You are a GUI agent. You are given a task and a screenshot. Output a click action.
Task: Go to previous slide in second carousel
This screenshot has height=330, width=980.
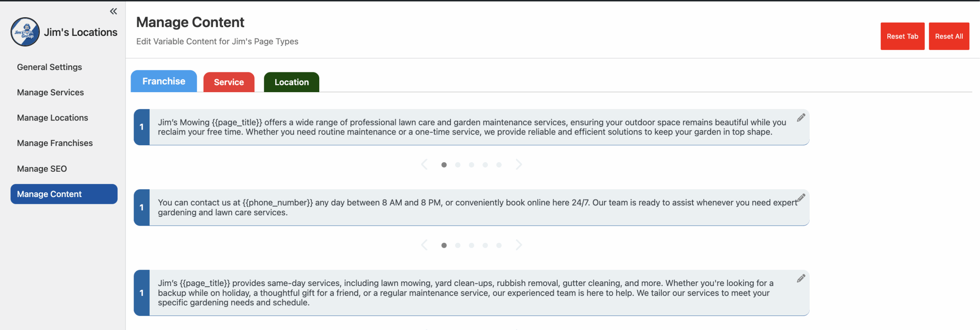coord(424,245)
